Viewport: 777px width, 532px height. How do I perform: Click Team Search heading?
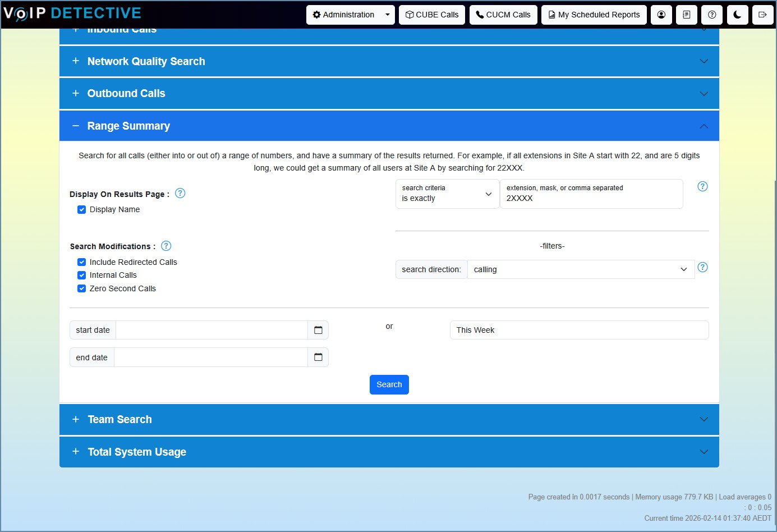point(120,419)
